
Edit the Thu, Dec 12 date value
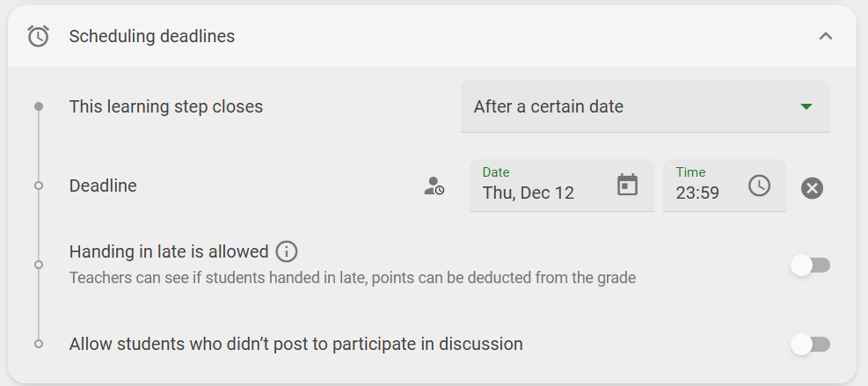(x=529, y=193)
